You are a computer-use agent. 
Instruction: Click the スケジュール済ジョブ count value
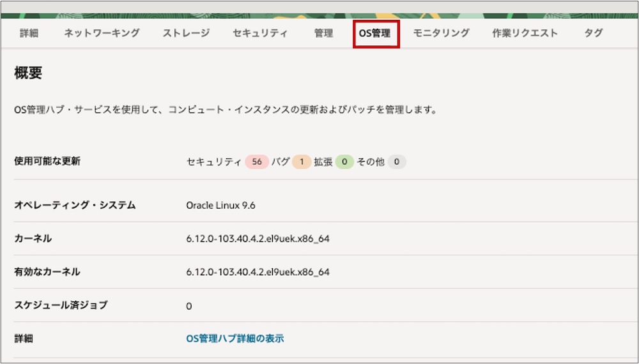[x=189, y=306]
